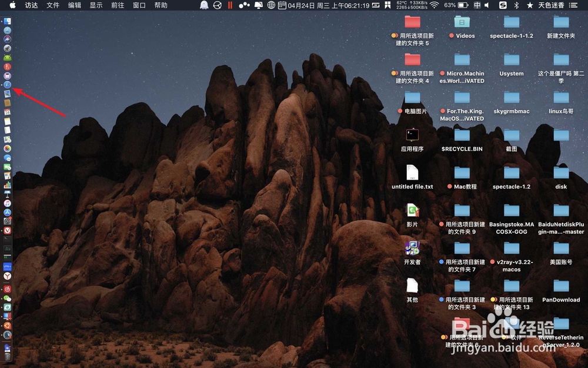Viewport: 588px width, 368px height.
Task: Open Reminders app in the Dock
Action: (x=7, y=130)
